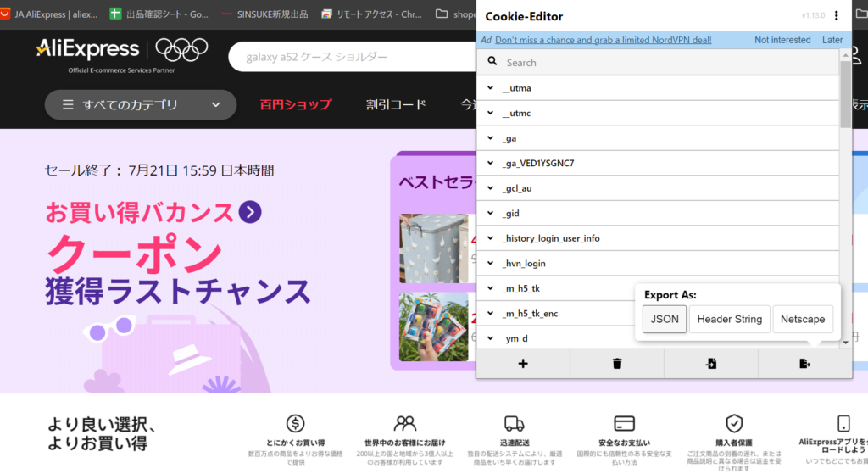Screen dimensions: 868x474
Task: Click the NordVPN deal ad link
Action: [x=603, y=40]
